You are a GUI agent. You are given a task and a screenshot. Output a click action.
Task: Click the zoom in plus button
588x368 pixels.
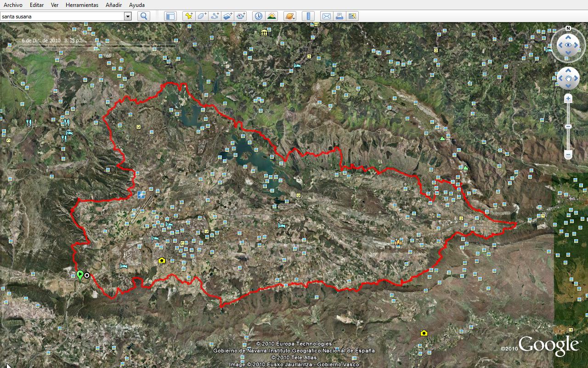[568, 98]
